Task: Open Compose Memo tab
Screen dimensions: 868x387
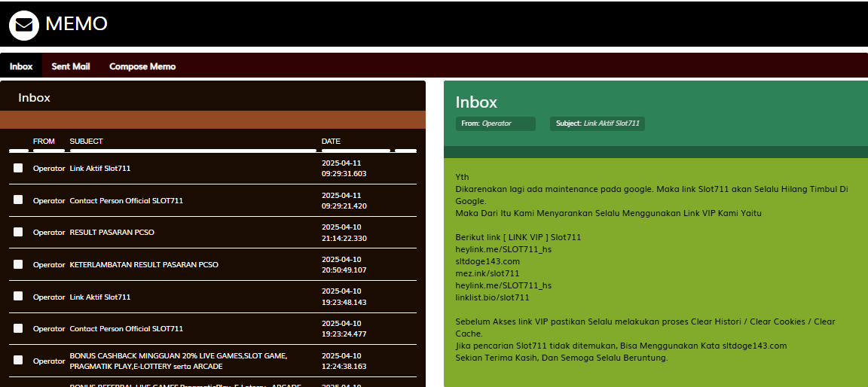Action: click(142, 66)
